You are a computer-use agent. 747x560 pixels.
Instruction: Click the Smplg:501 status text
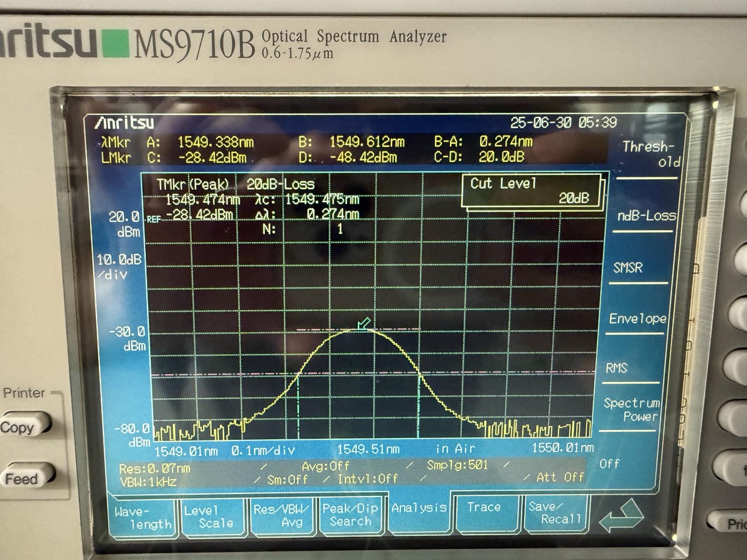[x=458, y=465]
